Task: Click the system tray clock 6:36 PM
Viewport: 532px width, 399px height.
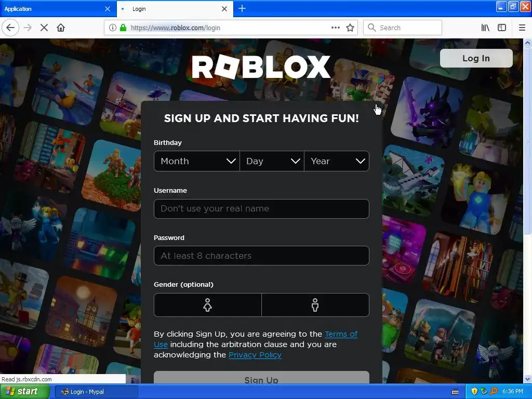Action: pyautogui.click(x=513, y=392)
